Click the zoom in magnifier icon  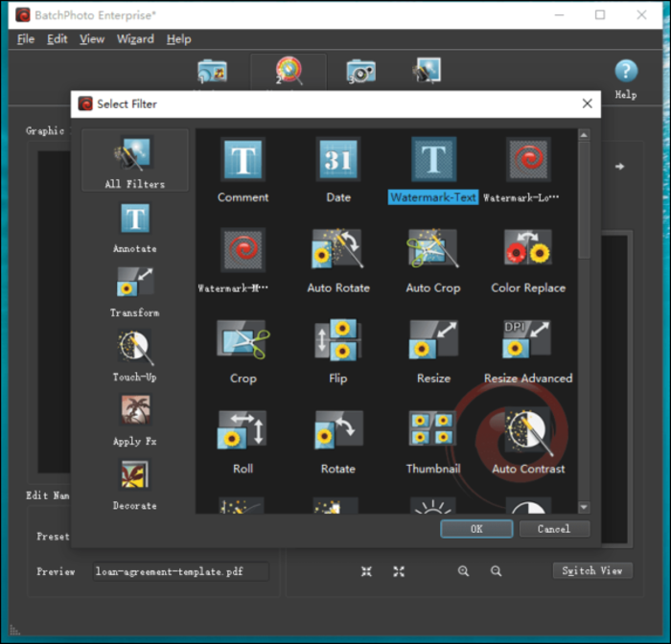(x=463, y=571)
